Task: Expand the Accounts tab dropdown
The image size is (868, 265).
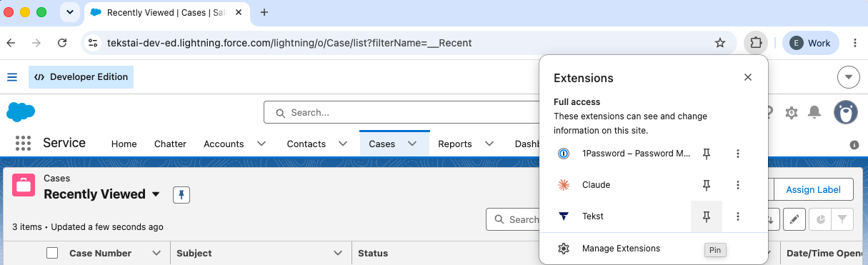Action: pos(261,144)
